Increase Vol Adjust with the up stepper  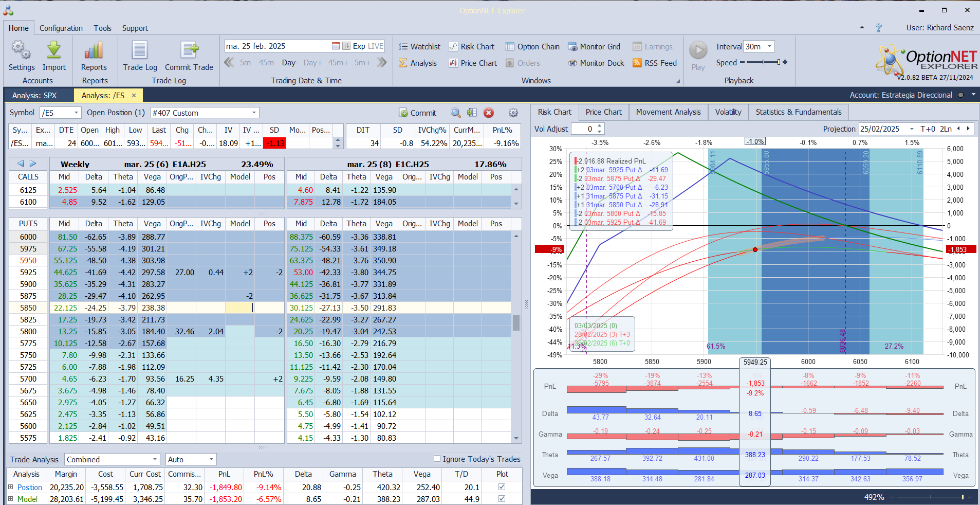pyautogui.click(x=600, y=127)
